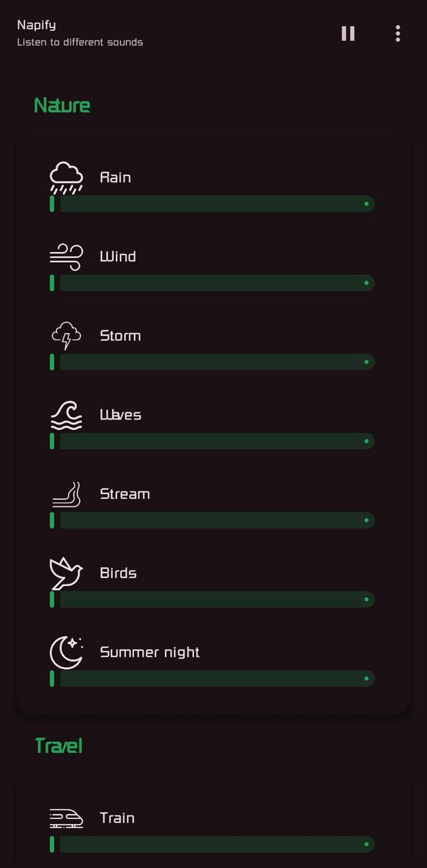Screen dimensions: 427x868
Task: Click the Napify app title
Action: pos(37,25)
